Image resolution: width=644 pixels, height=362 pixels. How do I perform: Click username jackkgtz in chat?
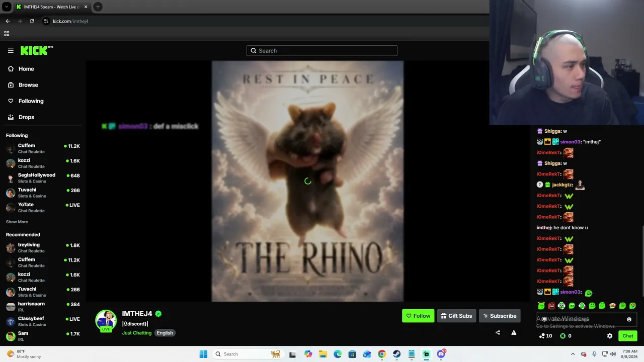click(x=562, y=185)
